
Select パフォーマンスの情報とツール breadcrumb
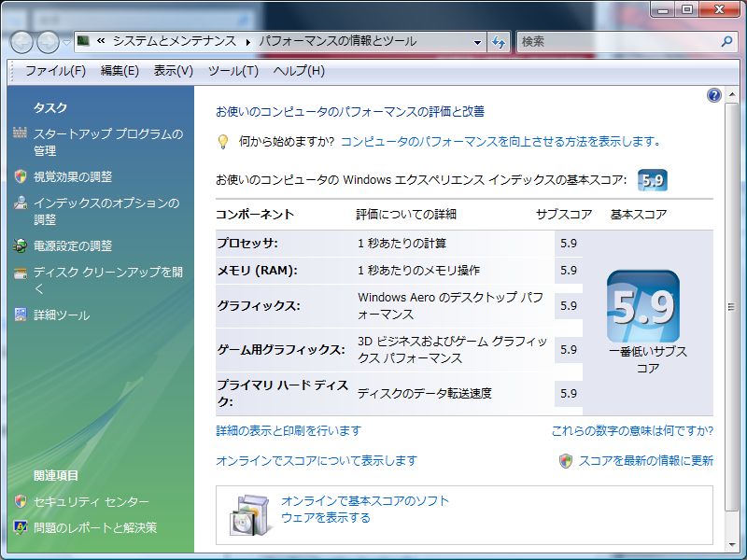click(x=338, y=41)
